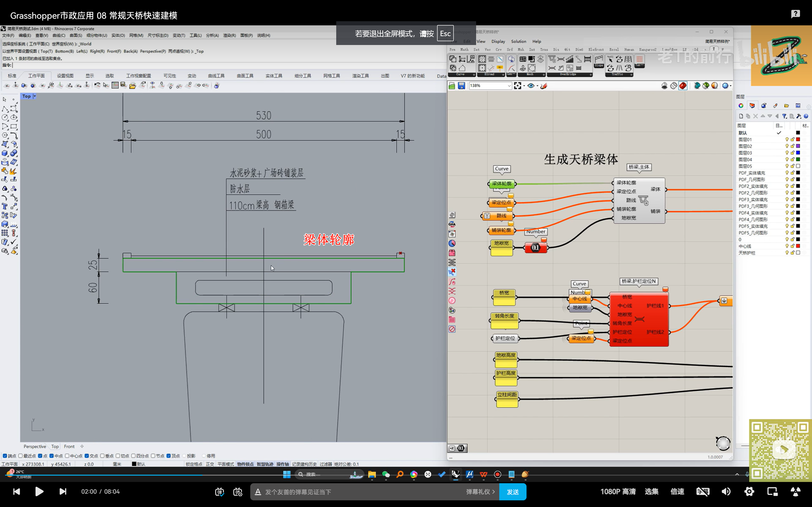Viewport: 812px width, 507px height.
Task: Expand the zoom extents dropdown arrow
Action: click(524, 86)
